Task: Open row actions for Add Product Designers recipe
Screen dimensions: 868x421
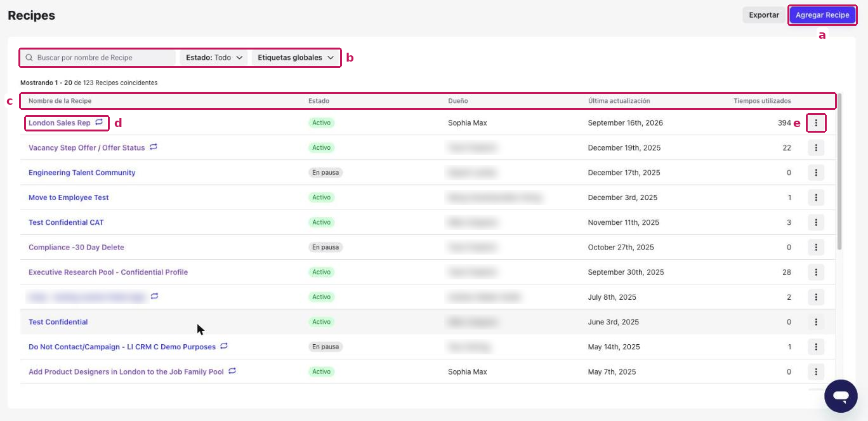Action: [816, 371]
